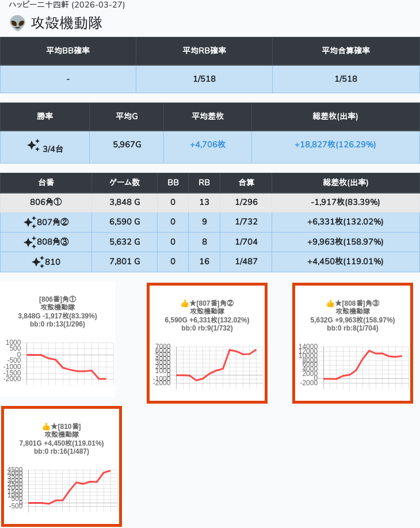The image size is (420, 528).
Task: Select the 806角① table row
Action: (x=210, y=202)
